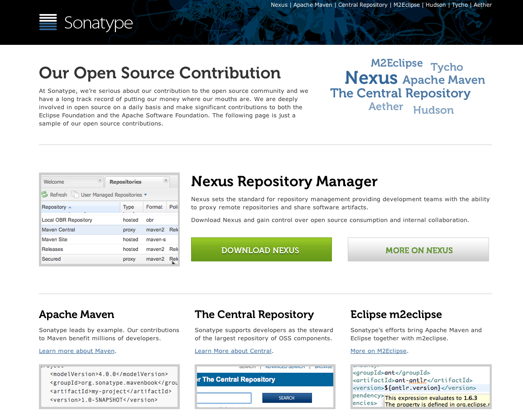Click M2Eclipse in the tag cloud
This screenshot has width=523, height=420.
pyautogui.click(x=397, y=63)
